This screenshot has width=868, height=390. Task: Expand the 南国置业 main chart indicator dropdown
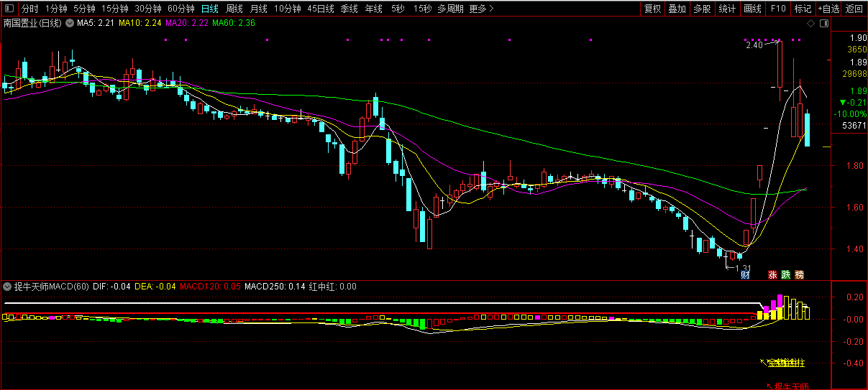69,23
